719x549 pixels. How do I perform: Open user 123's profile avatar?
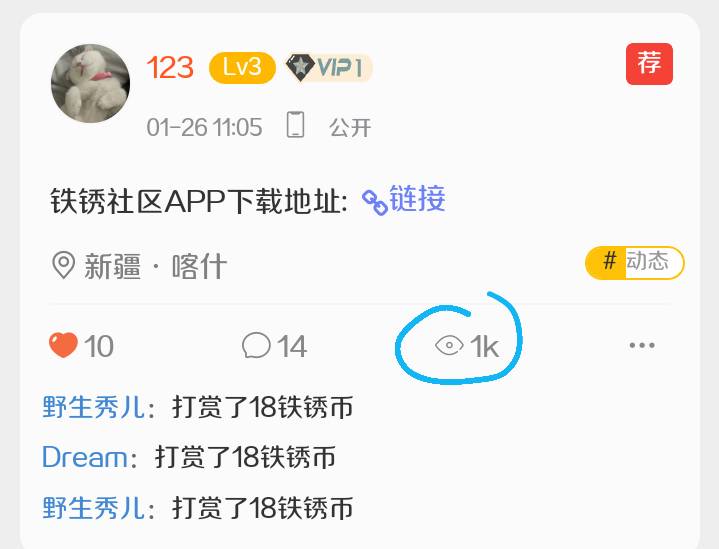(90, 83)
